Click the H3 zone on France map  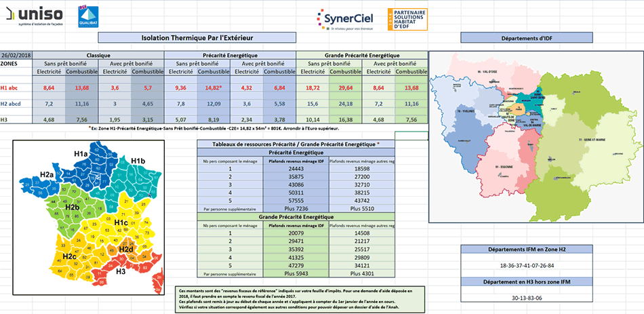121,271
